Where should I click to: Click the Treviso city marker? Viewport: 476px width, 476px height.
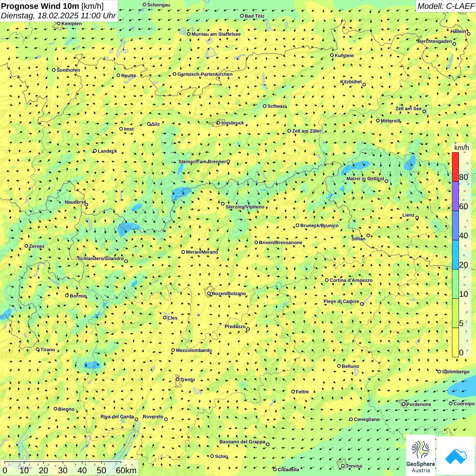pyautogui.click(x=343, y=466)
